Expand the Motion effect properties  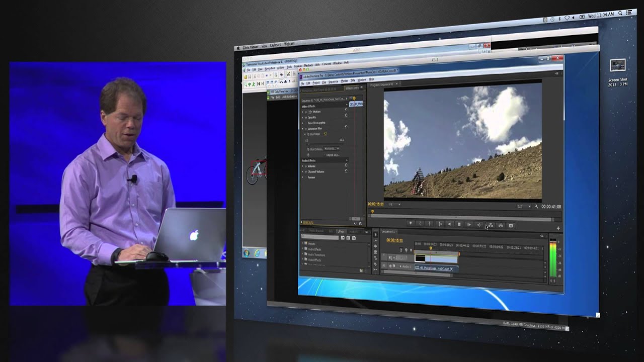click(302, 111)
